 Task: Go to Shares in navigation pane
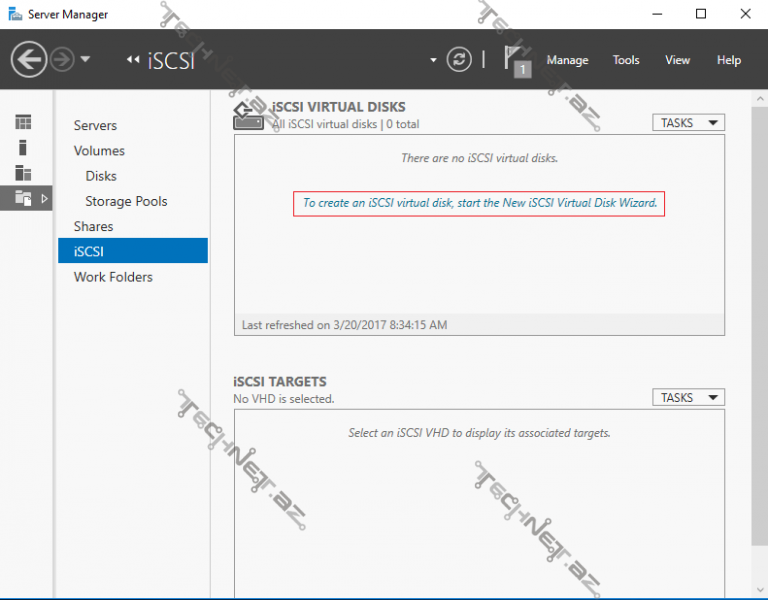point(93,226)
